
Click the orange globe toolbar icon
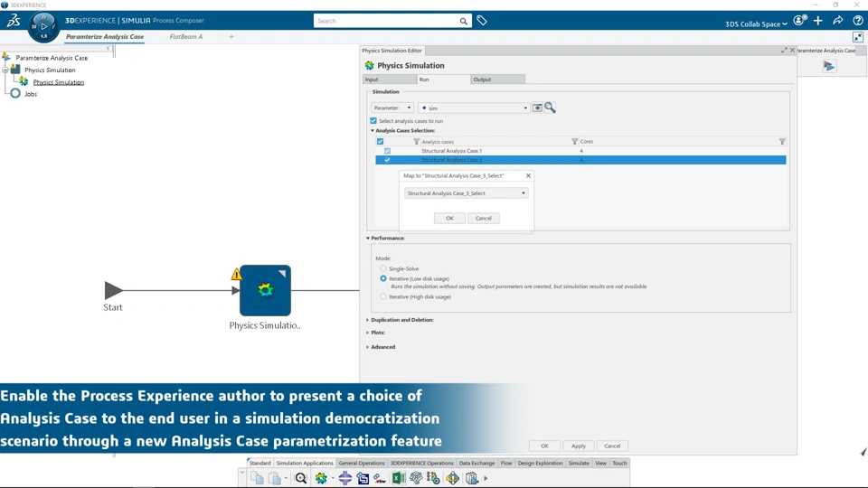pos(452,478)
